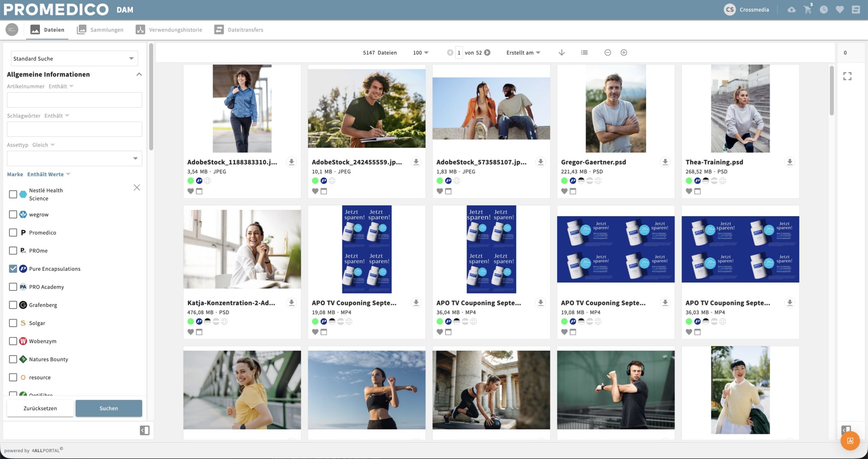Open the Standard Suche dropdown
Image resolution: width=868 pixels, height=459 pixels.
[74, 58]
